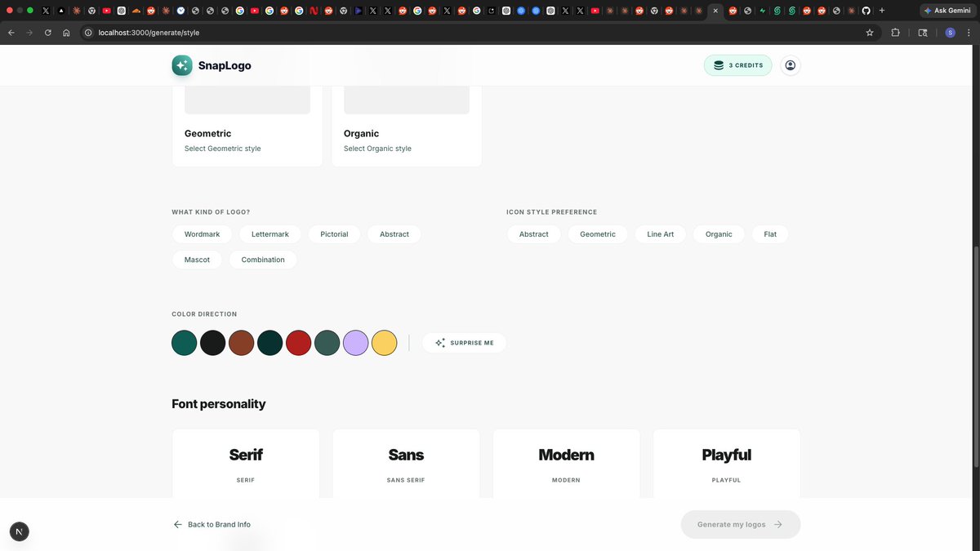Choose the Wordmark logo type chip
The width and height of the screenshot is (980, 551).
pos(202,234)
